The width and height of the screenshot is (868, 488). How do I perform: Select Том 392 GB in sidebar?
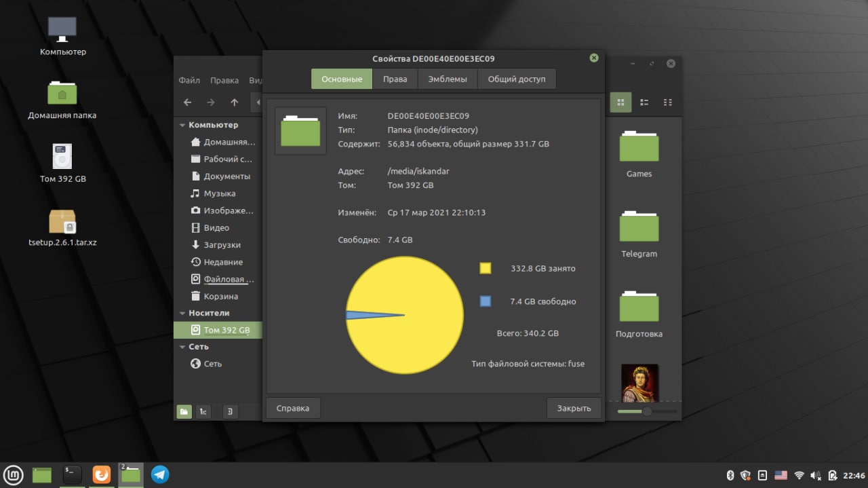point(218,331)
